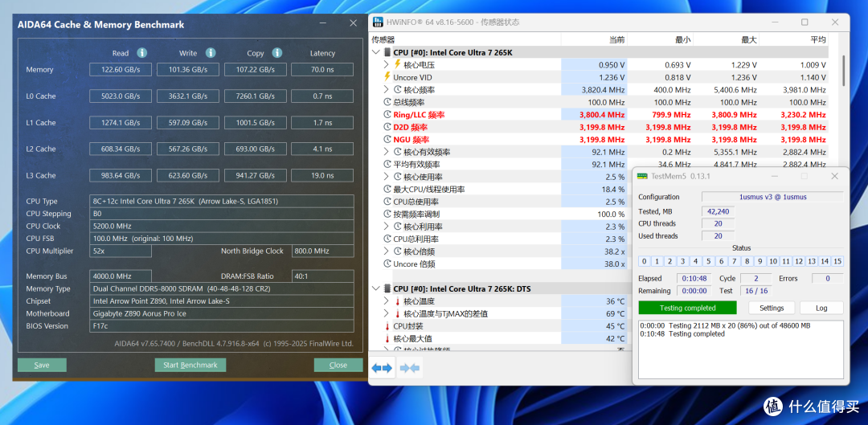
Task: Click the L3 Cache Copy 941.27 GB/s field
Action: pyautogui.click(x=256, y=175)
